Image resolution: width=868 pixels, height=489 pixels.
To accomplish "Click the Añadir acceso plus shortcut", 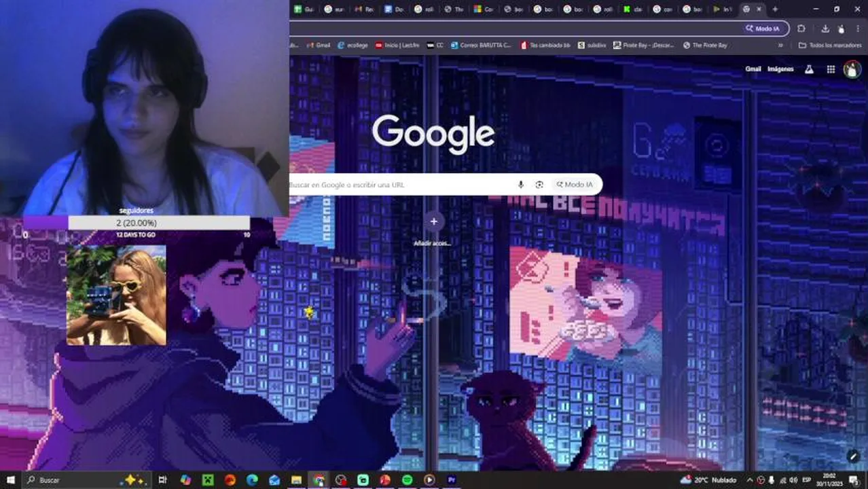I will coord(433,222).
